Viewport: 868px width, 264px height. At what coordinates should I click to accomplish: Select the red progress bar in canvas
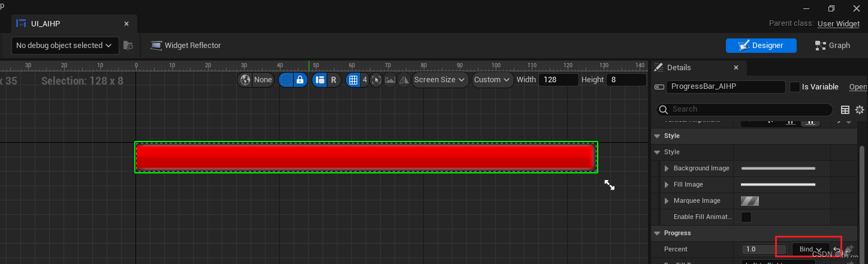pos(366,157)
